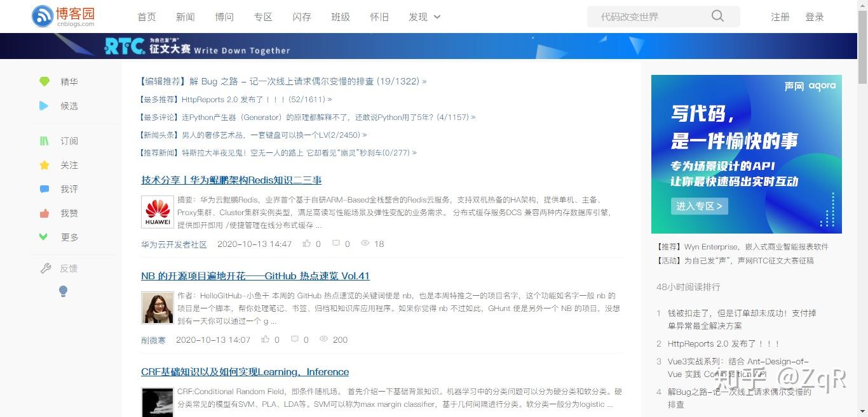Screen dimensions: 868x417
Task: Open author 削微寒
Action: pyautogui.click(x=153, y=340)
